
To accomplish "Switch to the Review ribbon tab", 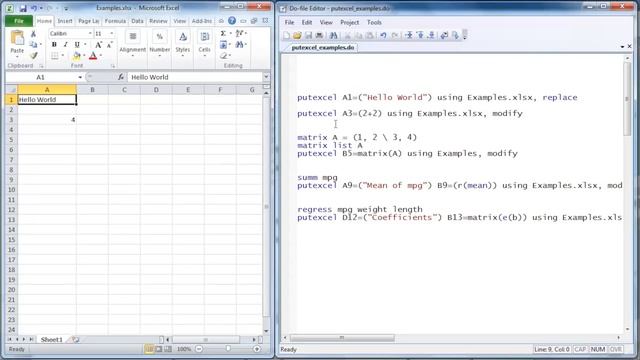I will pyautogui.click(x=158, y=21).
